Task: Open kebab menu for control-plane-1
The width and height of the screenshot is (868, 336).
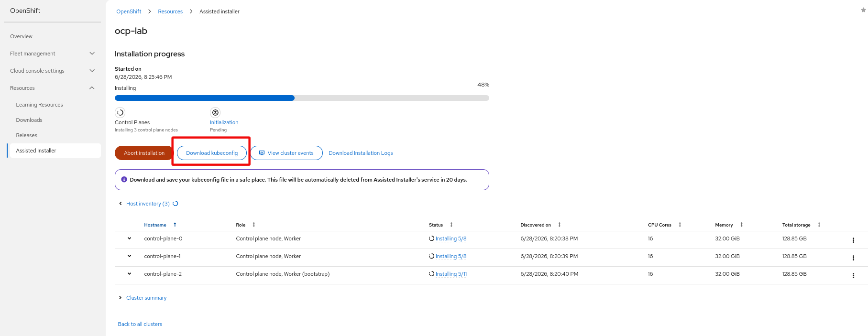Action: point(853,258)
